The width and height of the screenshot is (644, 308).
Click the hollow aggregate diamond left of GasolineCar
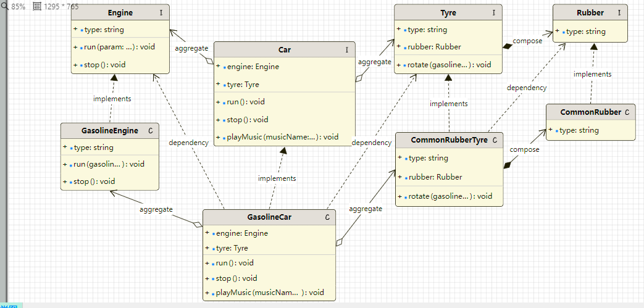coord(197,223)
